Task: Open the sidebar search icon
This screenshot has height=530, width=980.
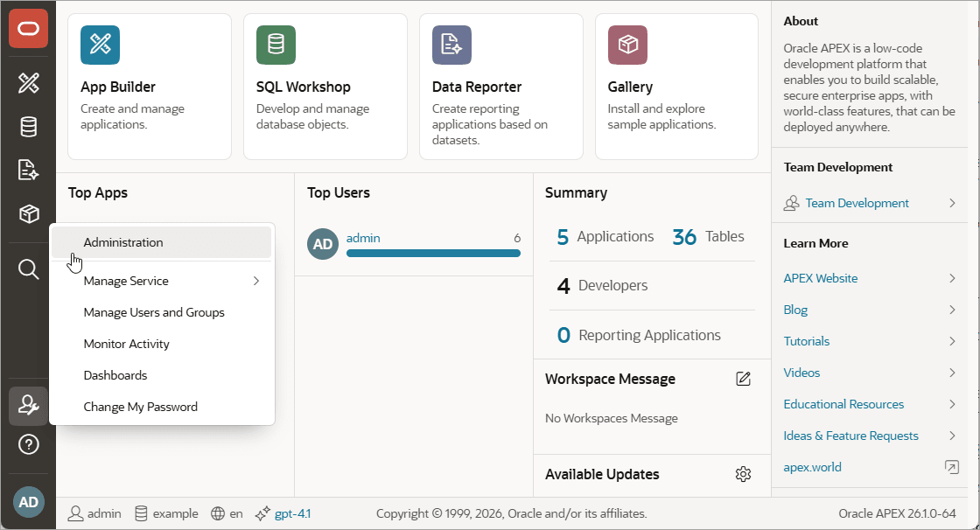Action: pos(28,269)
